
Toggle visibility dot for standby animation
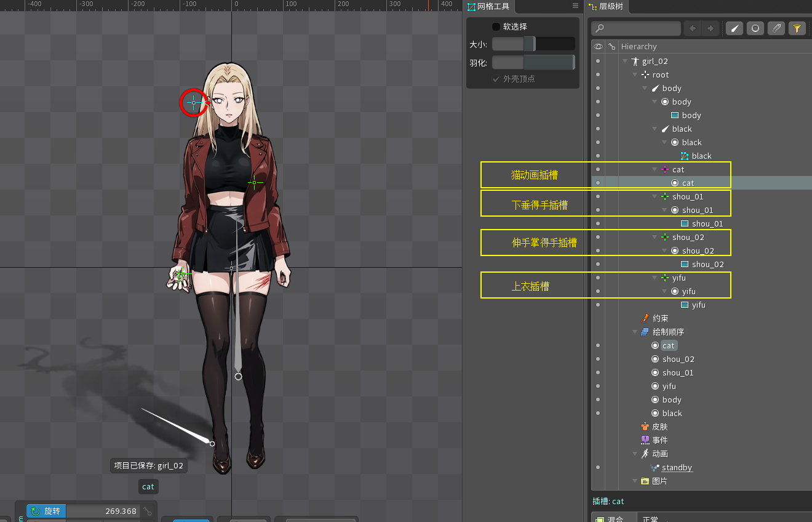[x=598, y=467]
